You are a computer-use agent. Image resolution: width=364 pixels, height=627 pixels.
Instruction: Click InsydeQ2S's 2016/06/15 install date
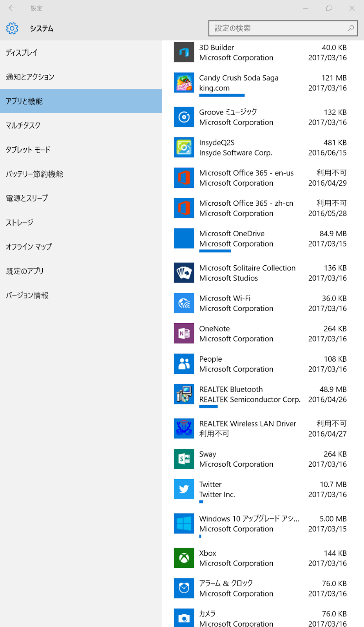(327, 153)
